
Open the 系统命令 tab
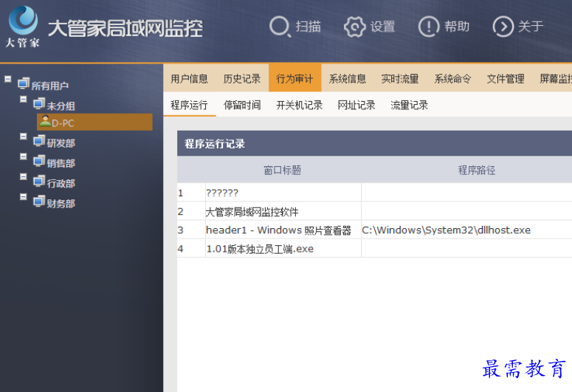pyautogui.click(x=452, y=78)
